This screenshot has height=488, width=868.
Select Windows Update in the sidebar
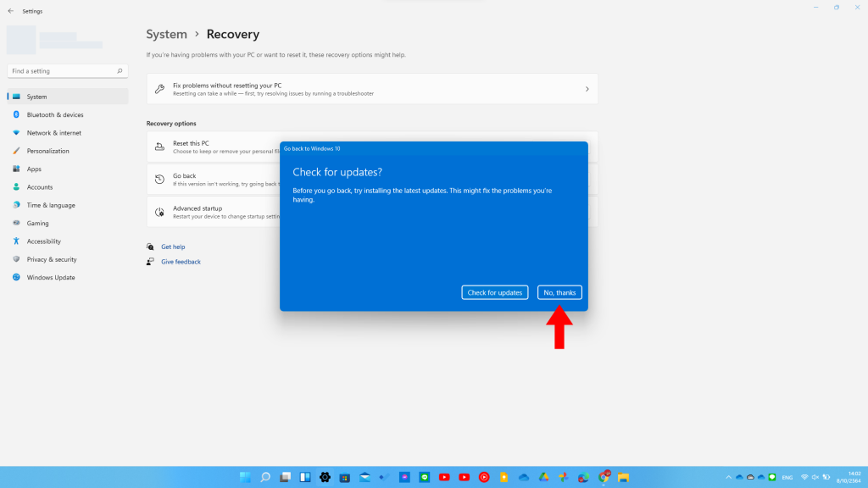click(68, 277)
